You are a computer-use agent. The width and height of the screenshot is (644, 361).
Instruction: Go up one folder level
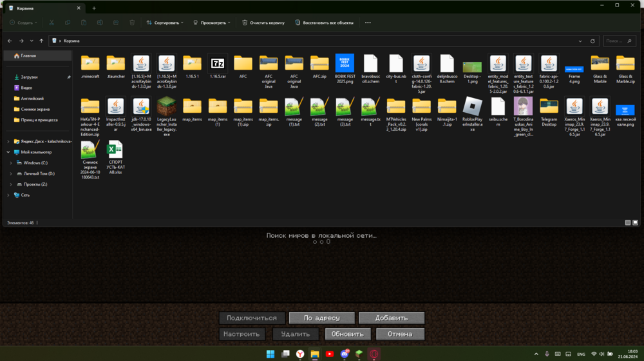(41, 41)
